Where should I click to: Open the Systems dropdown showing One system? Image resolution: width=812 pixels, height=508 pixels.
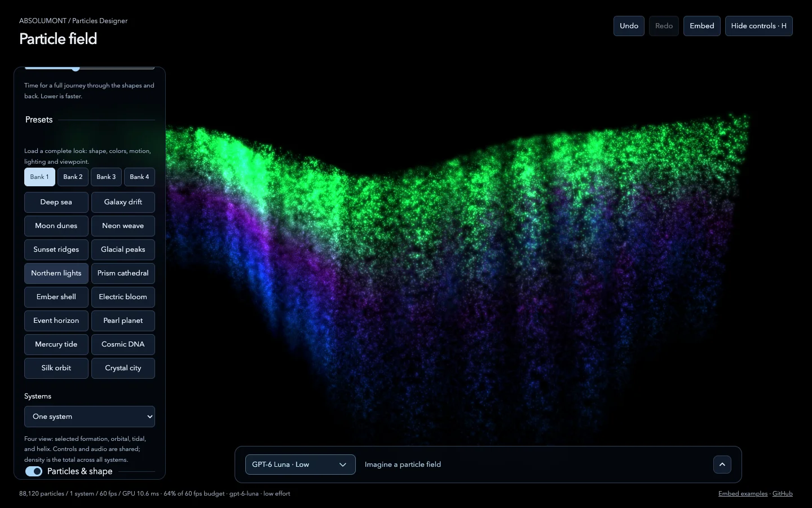(x=90, y=417)
